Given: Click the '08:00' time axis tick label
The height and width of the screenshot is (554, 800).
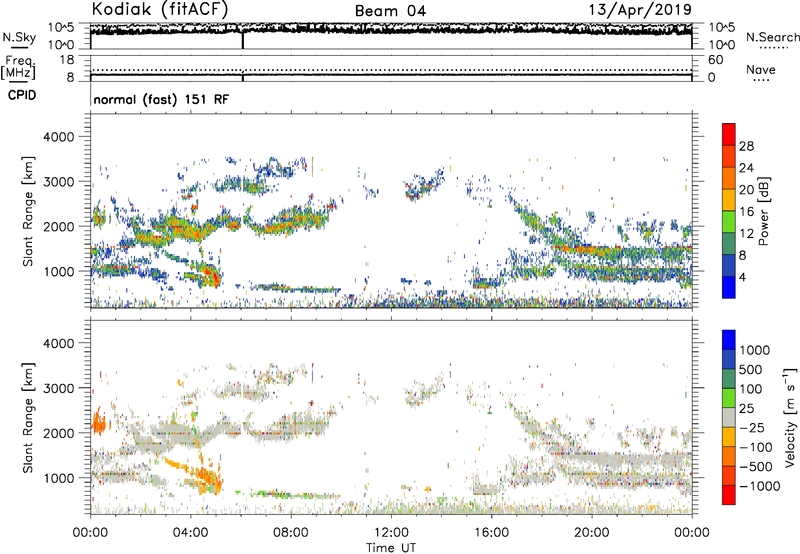Looking at the screenshot, I should [291, 533].
